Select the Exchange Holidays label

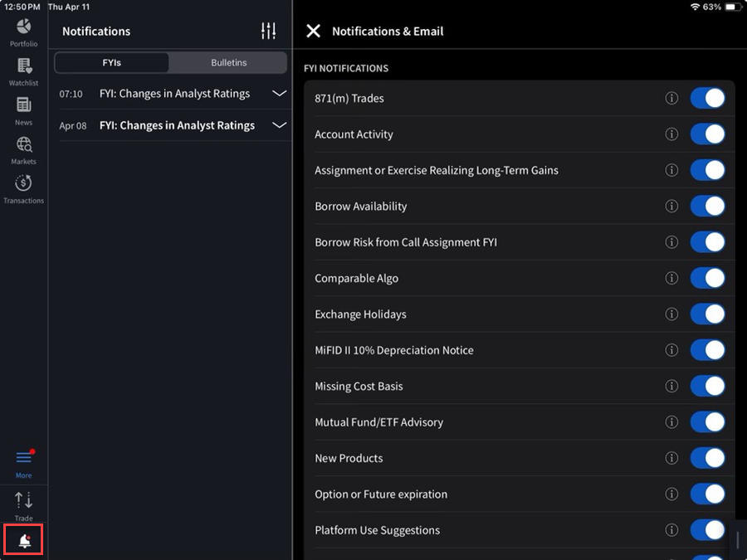pyautogui.click(x=361, y=314)
